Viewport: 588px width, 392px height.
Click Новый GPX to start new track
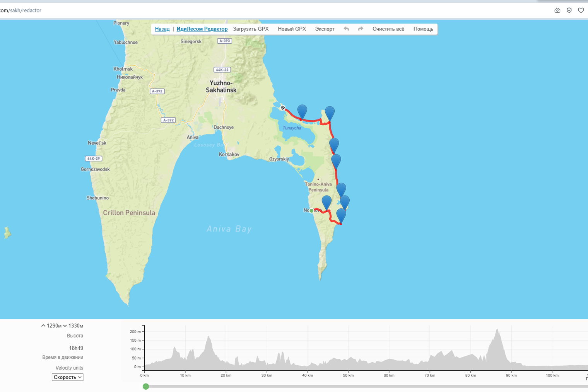tap(292, 29)
